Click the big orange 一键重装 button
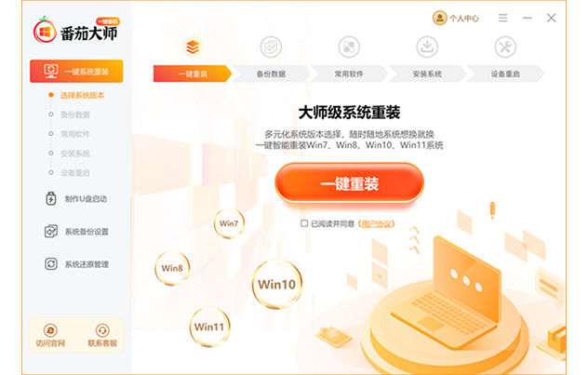This screenshot has height=375, width=588. [x=350, y=183]
